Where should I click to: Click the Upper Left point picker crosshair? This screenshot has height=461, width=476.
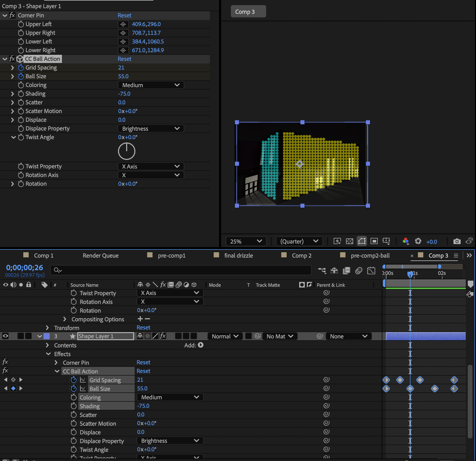click(x=123, y=24)
